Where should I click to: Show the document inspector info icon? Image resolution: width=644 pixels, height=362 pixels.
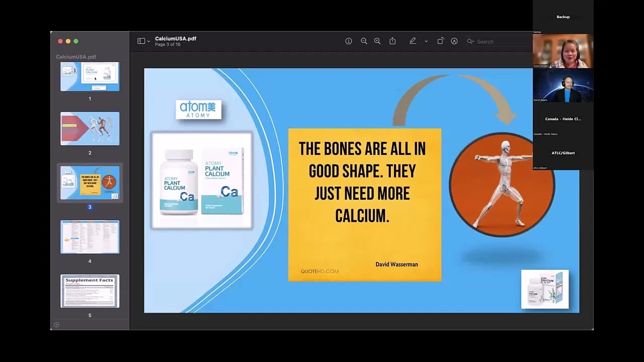pyautogui.click(x=348, y=41)
